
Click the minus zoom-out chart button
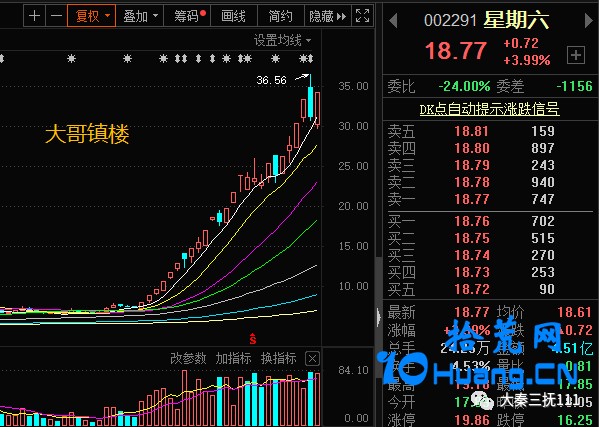click(x=56, y=16)
